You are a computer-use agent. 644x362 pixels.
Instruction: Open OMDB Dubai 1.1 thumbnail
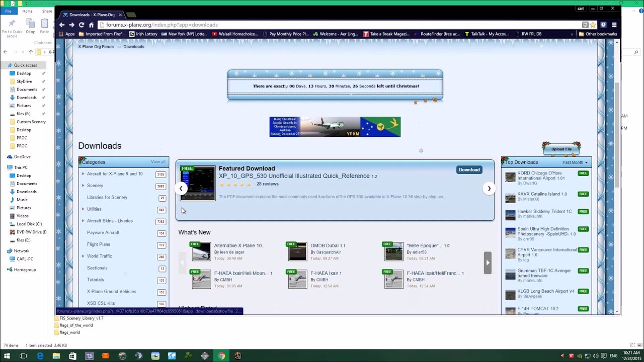point(297,251)
